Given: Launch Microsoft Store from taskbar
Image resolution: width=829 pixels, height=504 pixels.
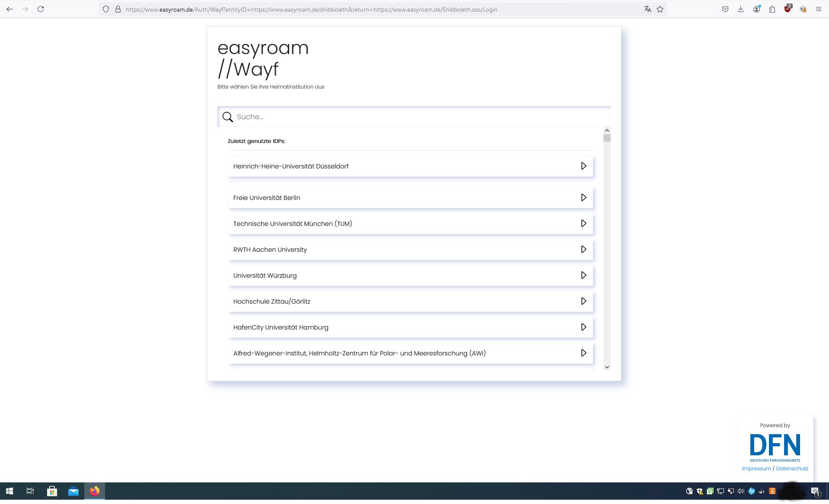Looking at the screenshot, I should (52, 491).
